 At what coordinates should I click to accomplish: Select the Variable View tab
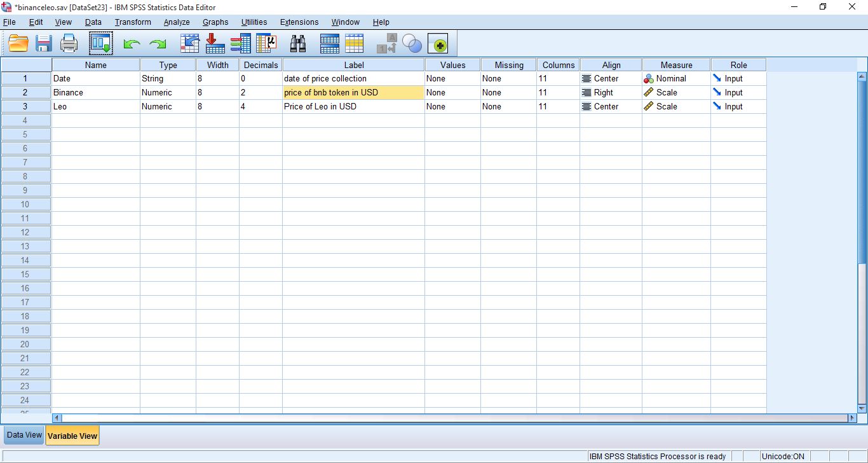pos(72,436)
